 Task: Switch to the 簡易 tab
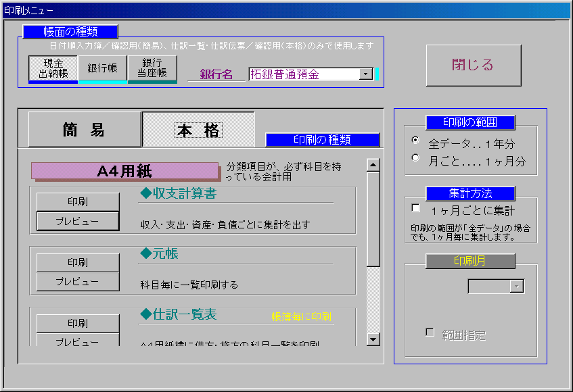pyautogui.click(x=84, y=130)
